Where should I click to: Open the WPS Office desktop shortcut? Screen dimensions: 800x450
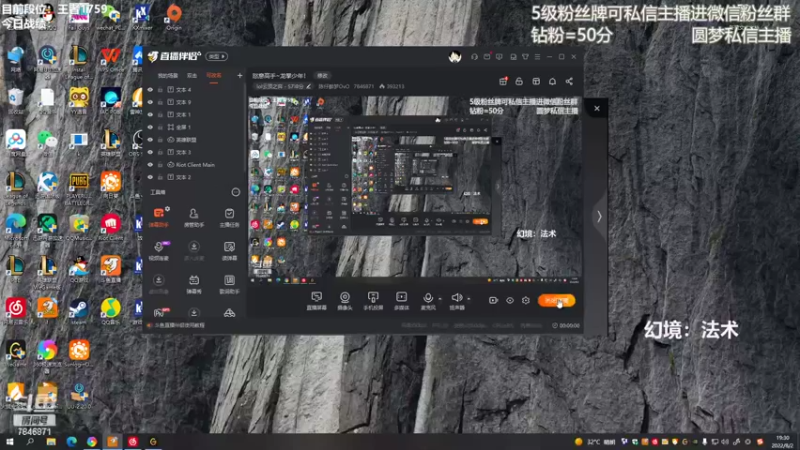110,61
